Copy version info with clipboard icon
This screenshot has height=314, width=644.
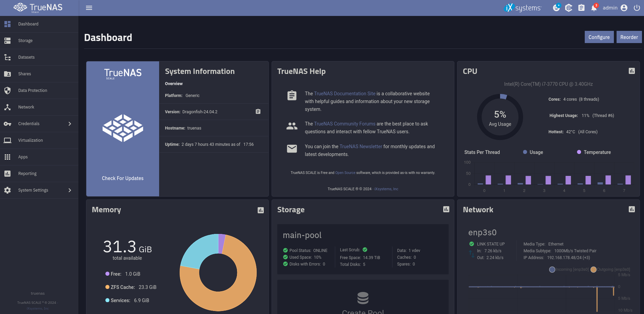point(258,112)
